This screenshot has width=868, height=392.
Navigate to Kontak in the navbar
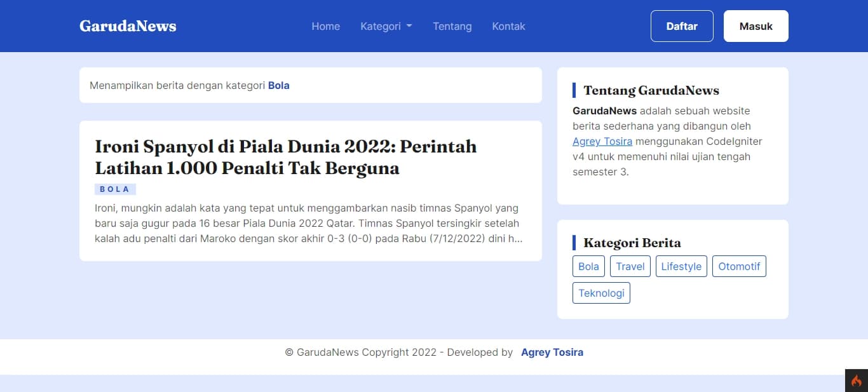(508, 26)
